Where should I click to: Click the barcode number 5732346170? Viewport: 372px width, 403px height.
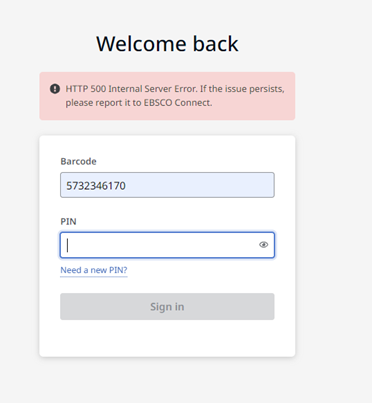96,186
